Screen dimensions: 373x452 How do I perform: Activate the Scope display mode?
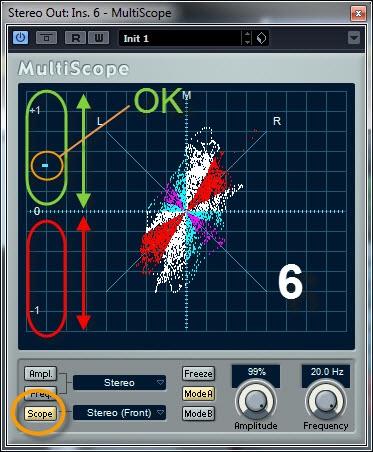(40, 414)
